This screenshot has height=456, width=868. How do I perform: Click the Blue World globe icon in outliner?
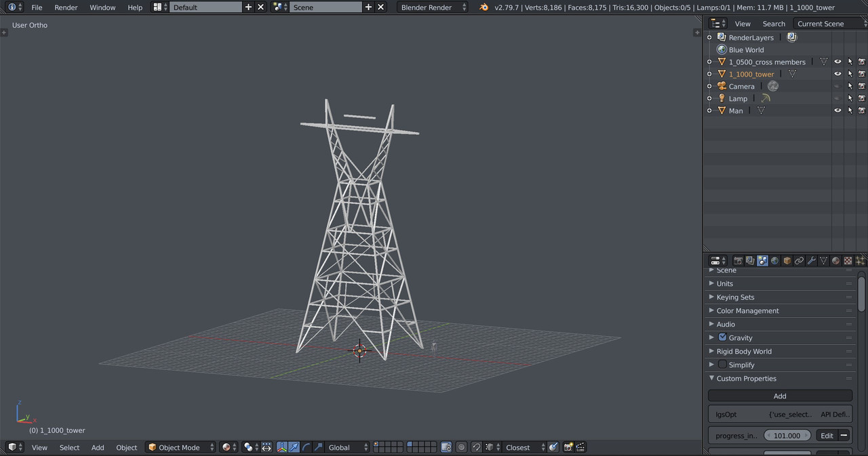point(722,49)
